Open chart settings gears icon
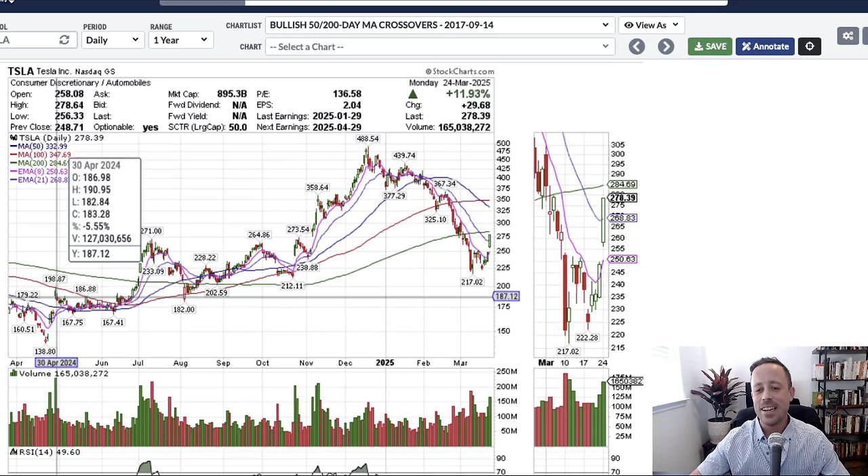Image resolution: width=868 pixels, height=476 pixels. [x=848, y=36]
